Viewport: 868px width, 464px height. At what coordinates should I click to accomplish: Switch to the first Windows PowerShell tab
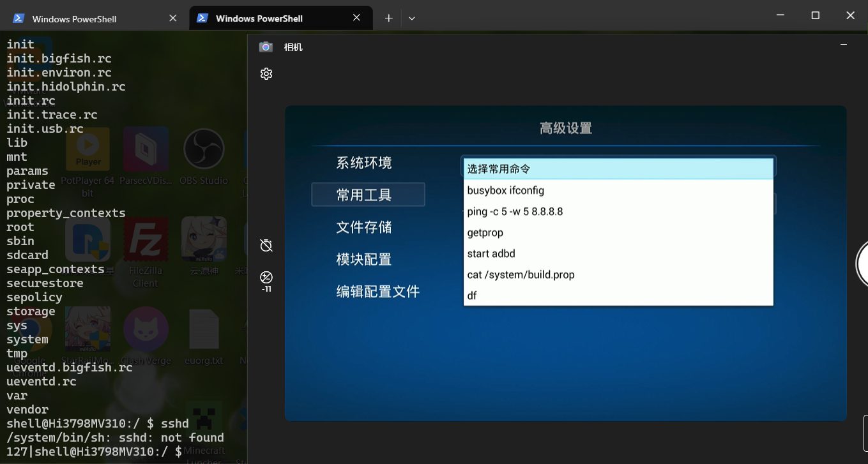click(75, 19)
